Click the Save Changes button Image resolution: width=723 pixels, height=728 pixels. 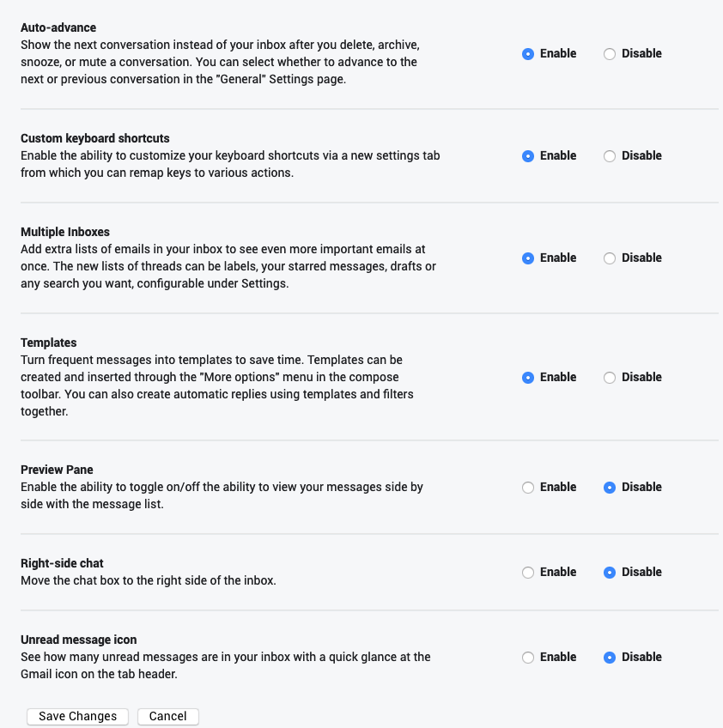[x=78, y=716]
